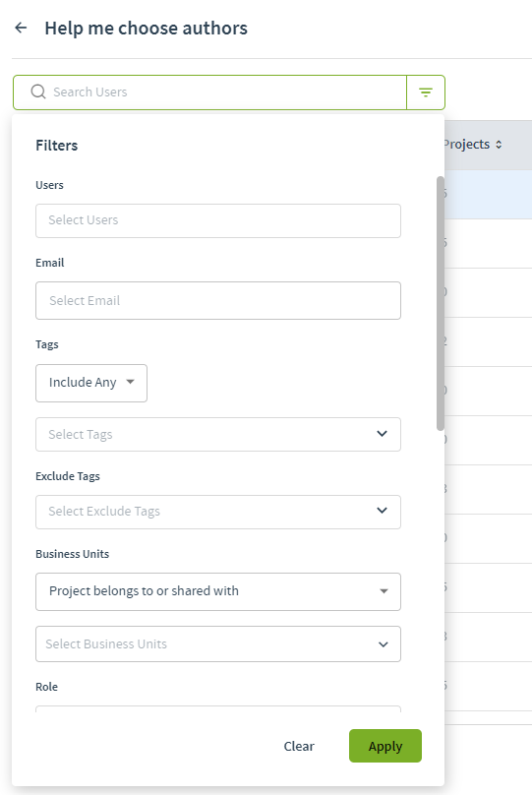
Task: Click the Clear button
Action: click(299, 746)
